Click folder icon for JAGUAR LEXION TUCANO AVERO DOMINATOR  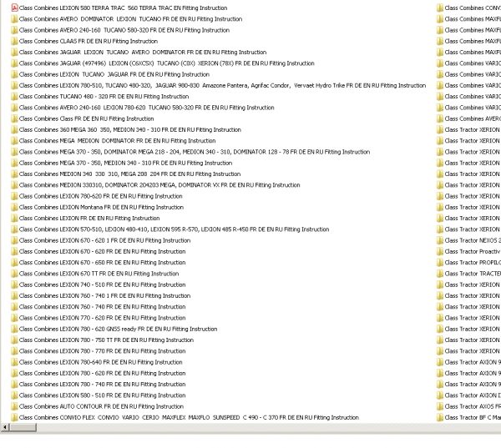[x=14, y=52]
